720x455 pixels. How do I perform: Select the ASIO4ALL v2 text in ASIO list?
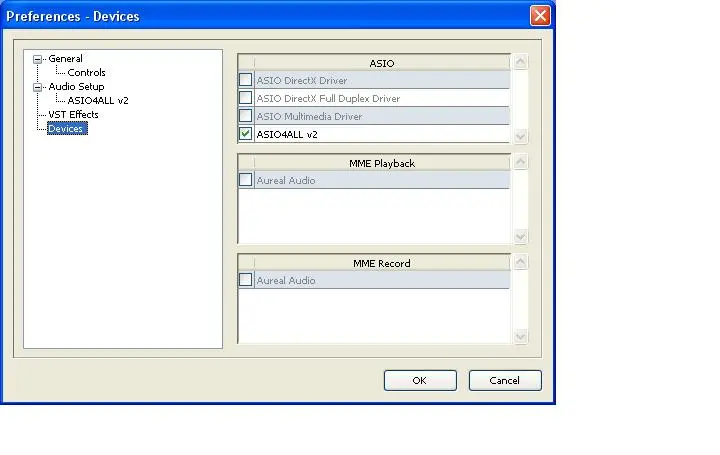[287, 134]
